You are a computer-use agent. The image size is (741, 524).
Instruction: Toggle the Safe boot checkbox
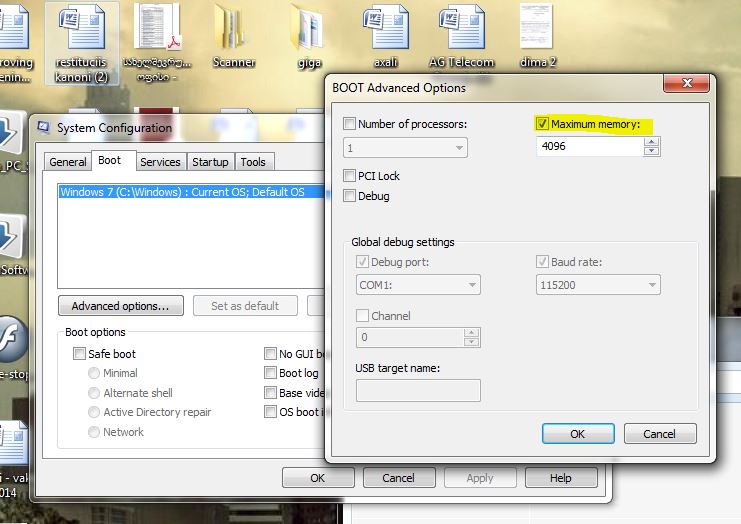tap(79, 353)
